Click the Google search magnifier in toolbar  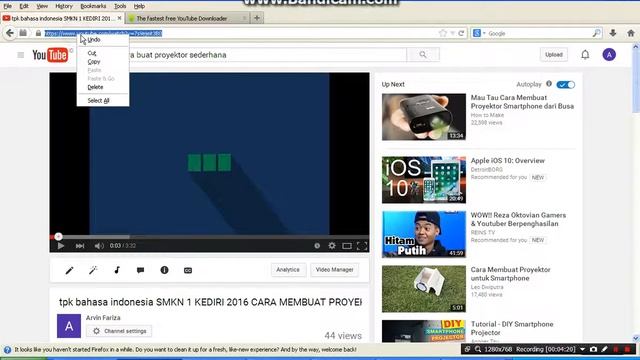click(596, 33)
